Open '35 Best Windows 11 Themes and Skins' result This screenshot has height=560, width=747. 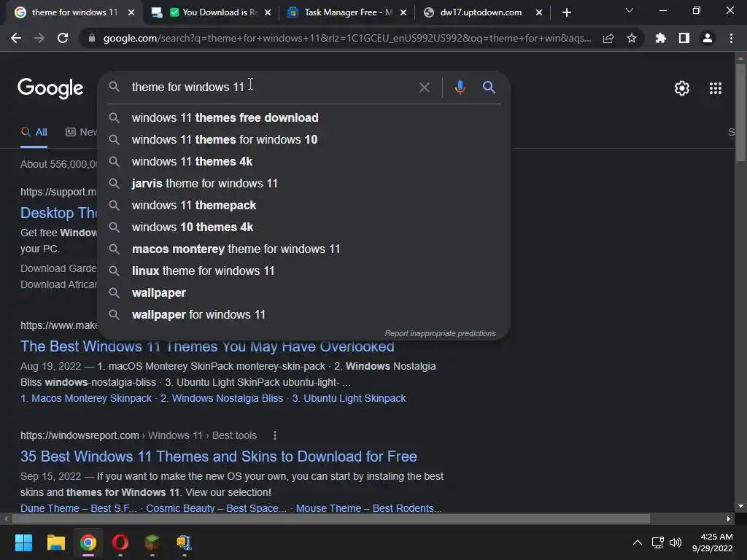219,456
